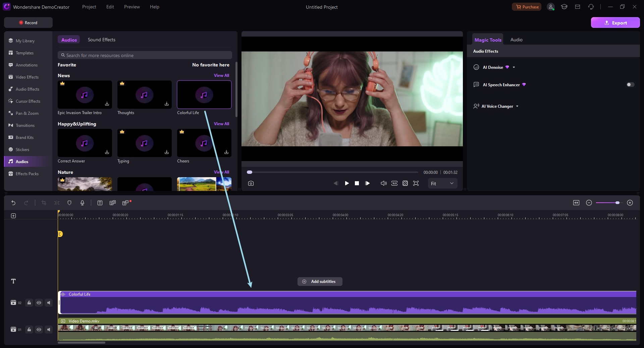Toggle the AI Speech Enhancer switch
Screen dimensions: 644x348
tap(631, 85)
